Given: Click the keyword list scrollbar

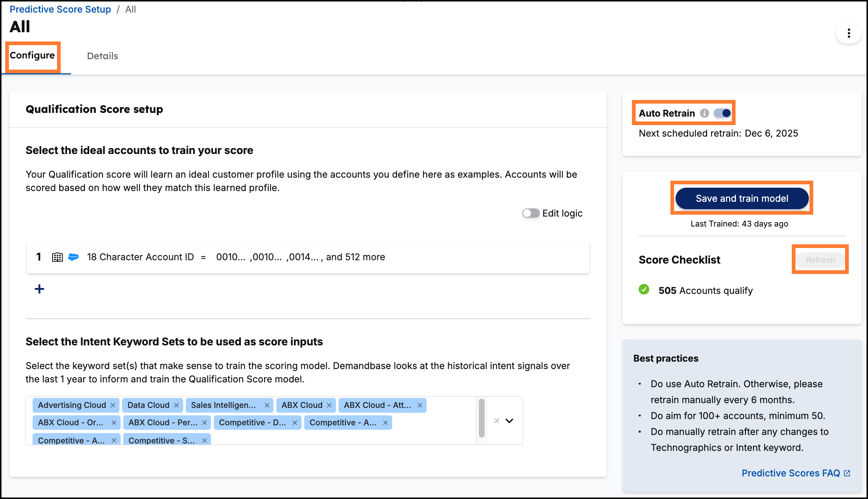Looking at the screenshot, I should 481,418.
